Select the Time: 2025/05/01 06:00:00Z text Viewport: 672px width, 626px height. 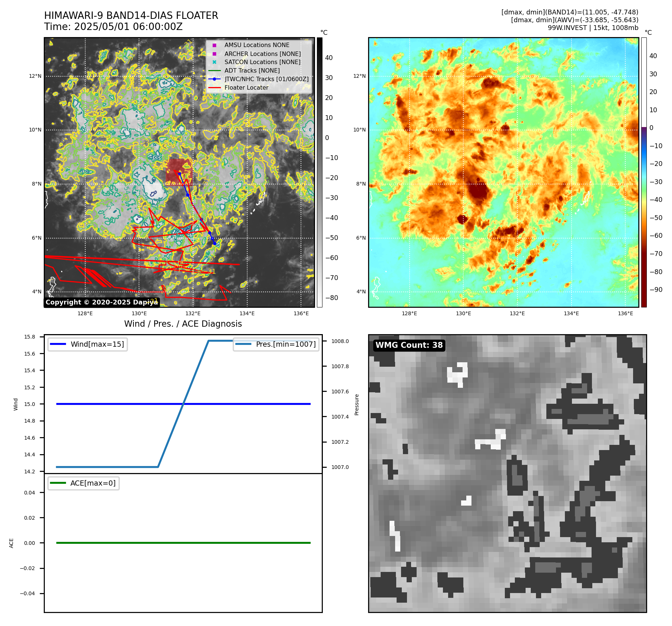click(x=113, y=27)
